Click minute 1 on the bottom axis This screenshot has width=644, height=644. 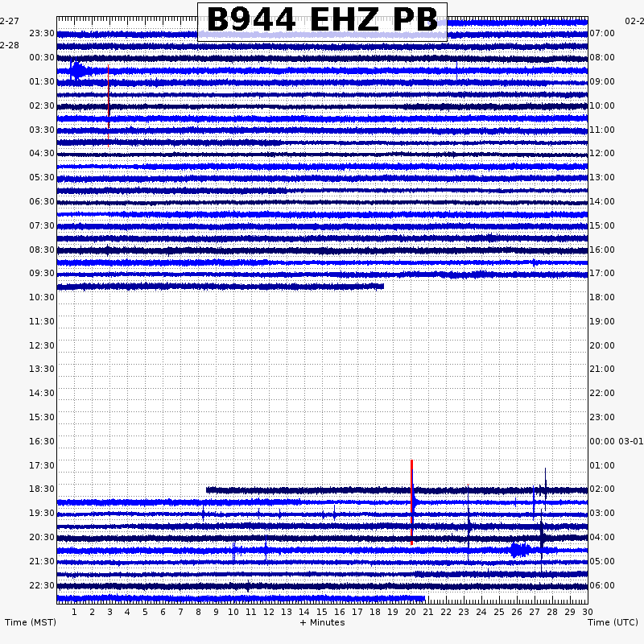tap(74, 613)
